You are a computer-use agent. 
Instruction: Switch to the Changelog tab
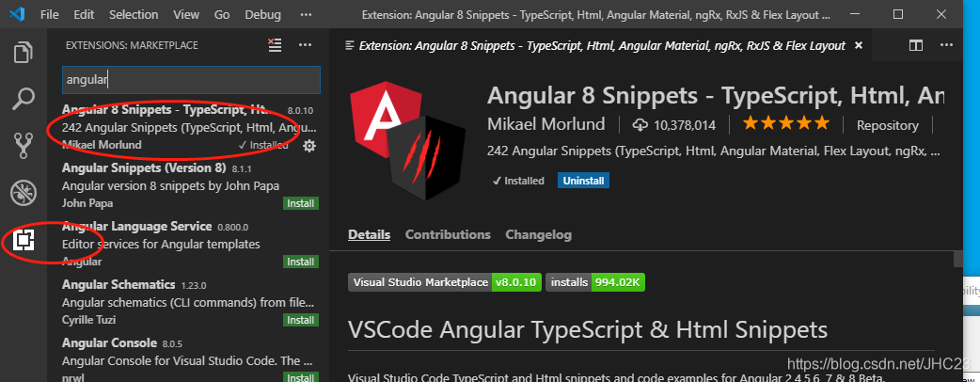coord(538,235)
